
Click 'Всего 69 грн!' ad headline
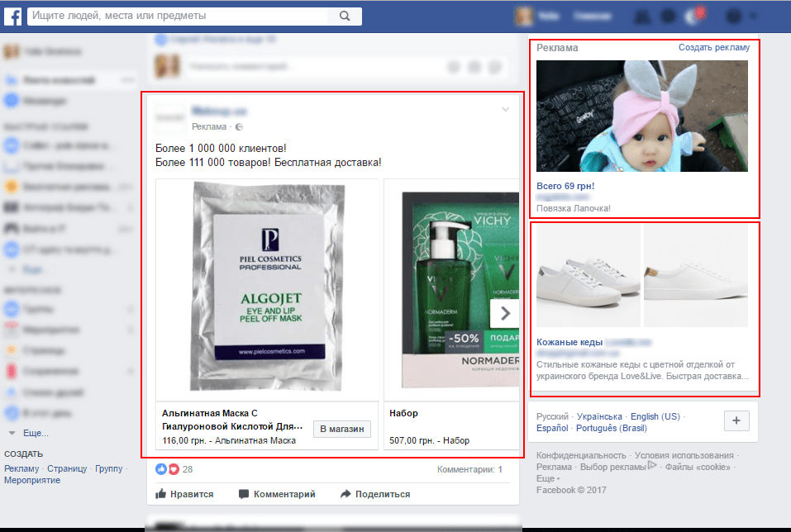coord(565,186)
